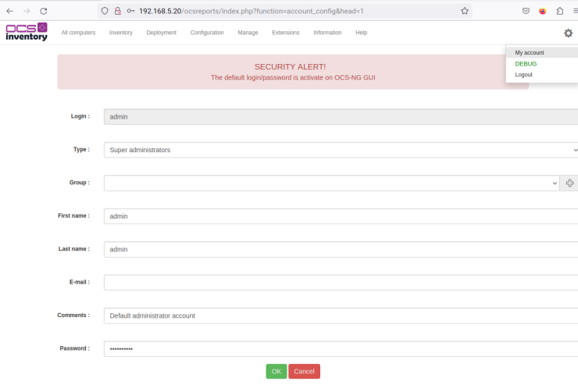Reload the page in the browser

coord(43,11)
